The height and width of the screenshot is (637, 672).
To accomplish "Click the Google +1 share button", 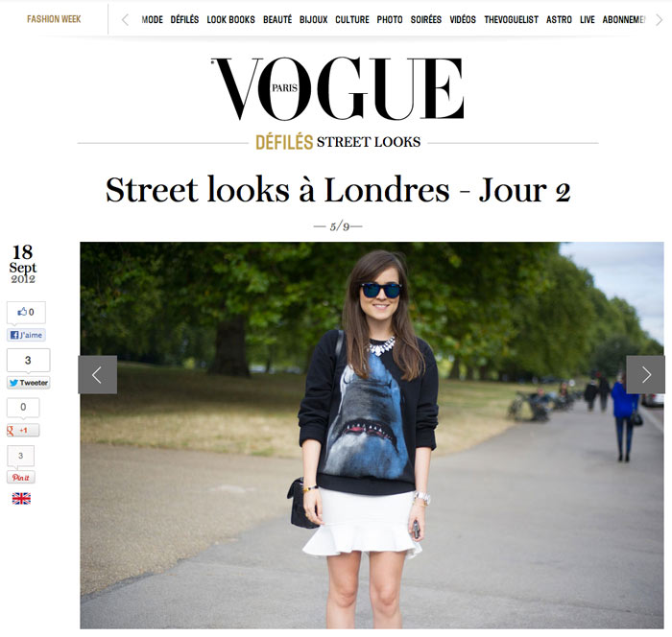I will (x=23, y=430).
